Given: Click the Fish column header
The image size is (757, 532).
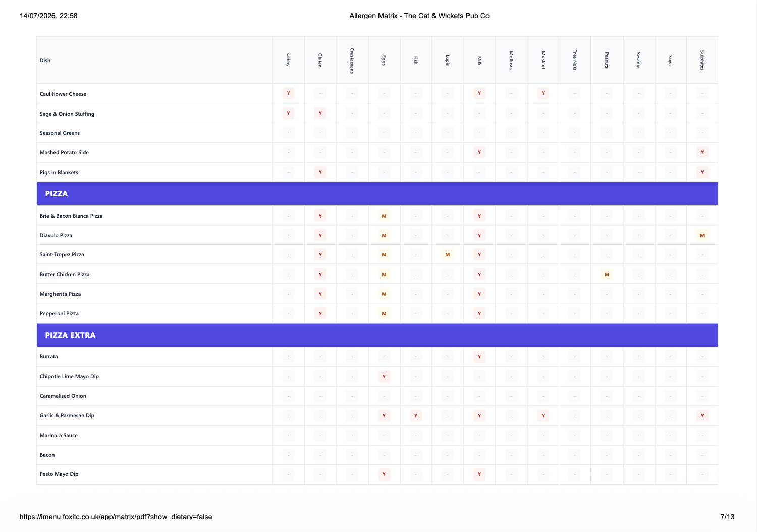Looking at the screenshot, I should (415, 60).
